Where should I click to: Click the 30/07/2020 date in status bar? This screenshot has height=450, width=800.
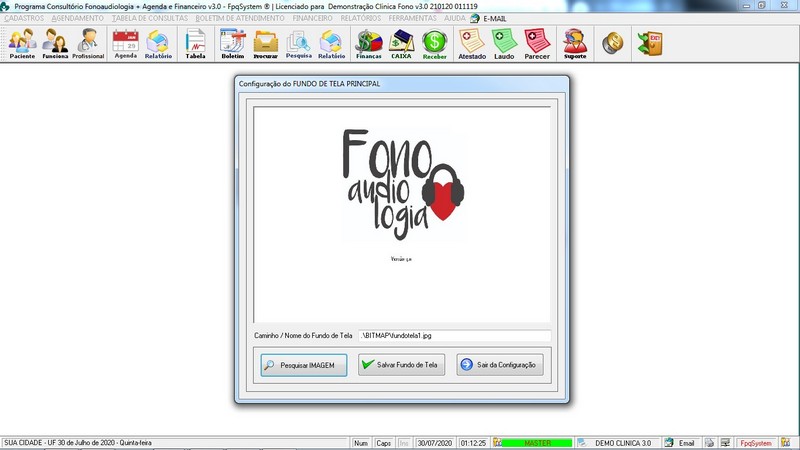point(435,443)
